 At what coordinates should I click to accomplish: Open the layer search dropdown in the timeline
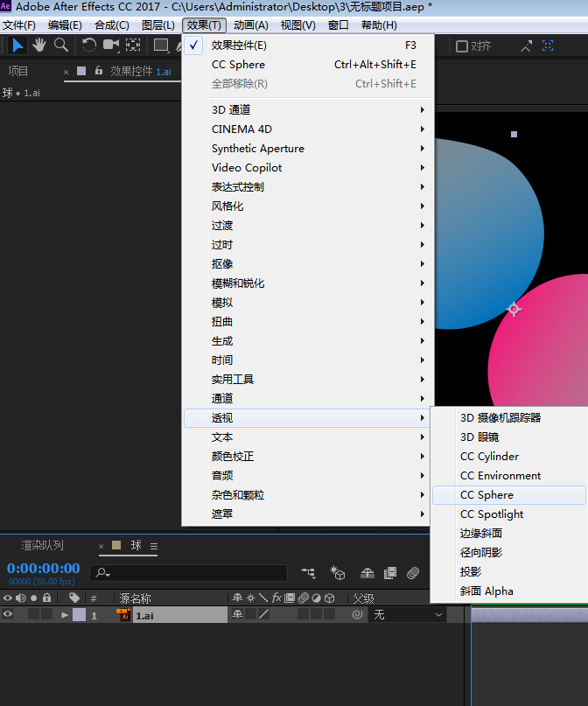click(103, 573)
